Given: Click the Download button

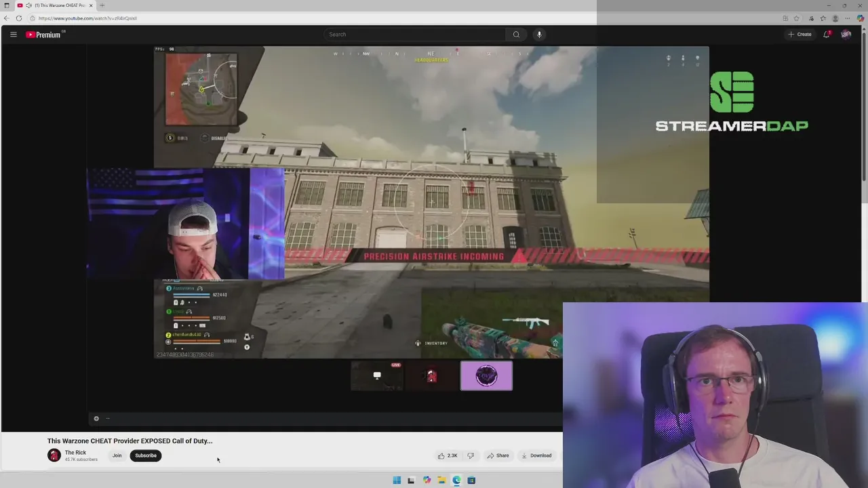Looking at the screenshot, I should pyautogui.click(x=536, y=455).
